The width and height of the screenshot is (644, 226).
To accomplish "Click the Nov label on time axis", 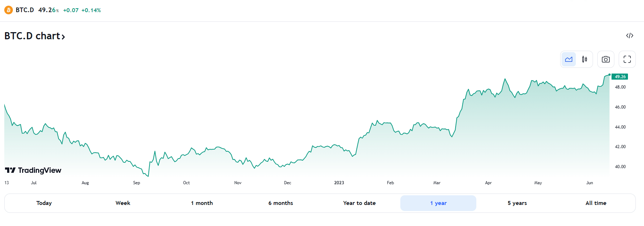I will coord(238,183).
